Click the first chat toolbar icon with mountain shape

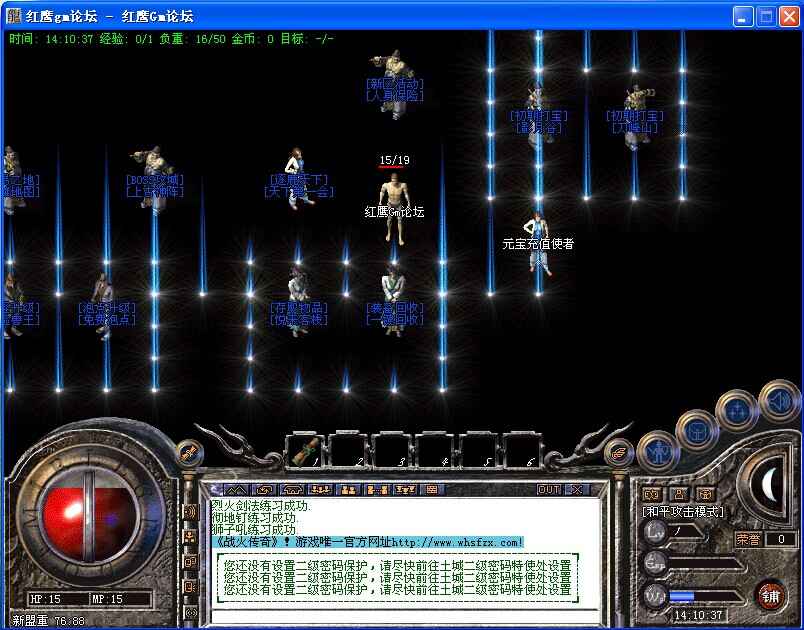(235, 490)
